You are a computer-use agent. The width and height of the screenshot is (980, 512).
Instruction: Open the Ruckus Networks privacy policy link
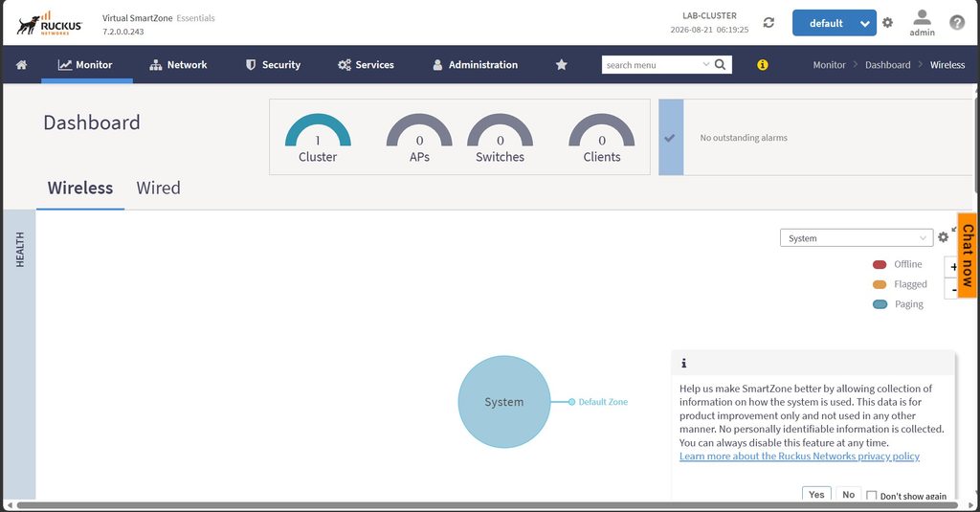(799, 456)
